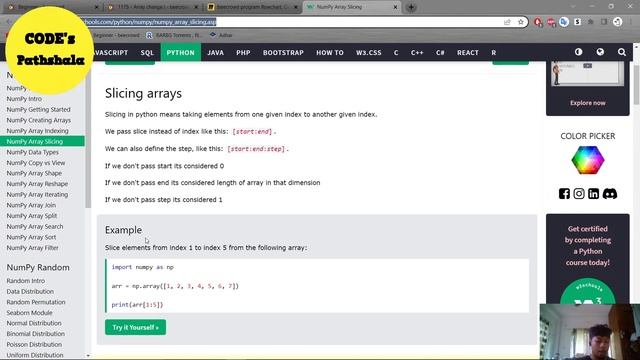Viewport: 640px width, 360px height.
Task: Open the color picker hexagon
Action: point(588,160)
